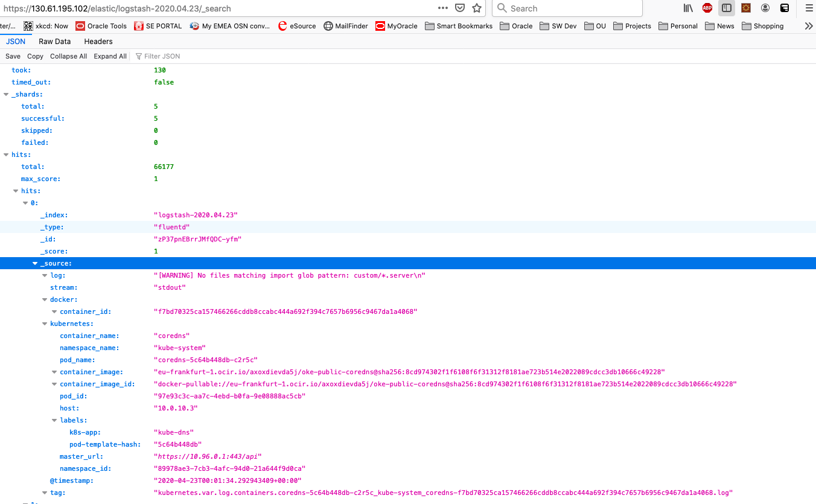This screenshot has height=504, width=816.
Task: Collapse the labels node
Action: point(54,421)
